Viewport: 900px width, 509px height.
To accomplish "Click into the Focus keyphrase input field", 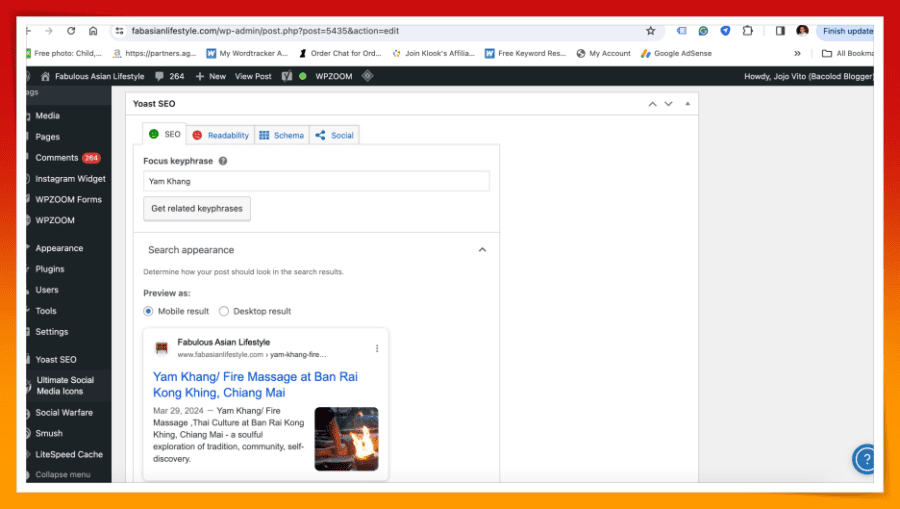I will point(316,181).
